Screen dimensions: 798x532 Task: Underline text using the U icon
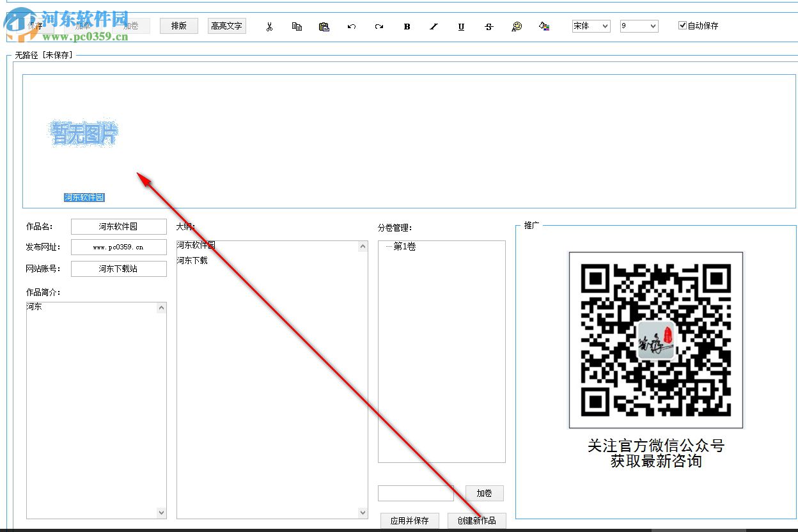[x=461, y=26]
